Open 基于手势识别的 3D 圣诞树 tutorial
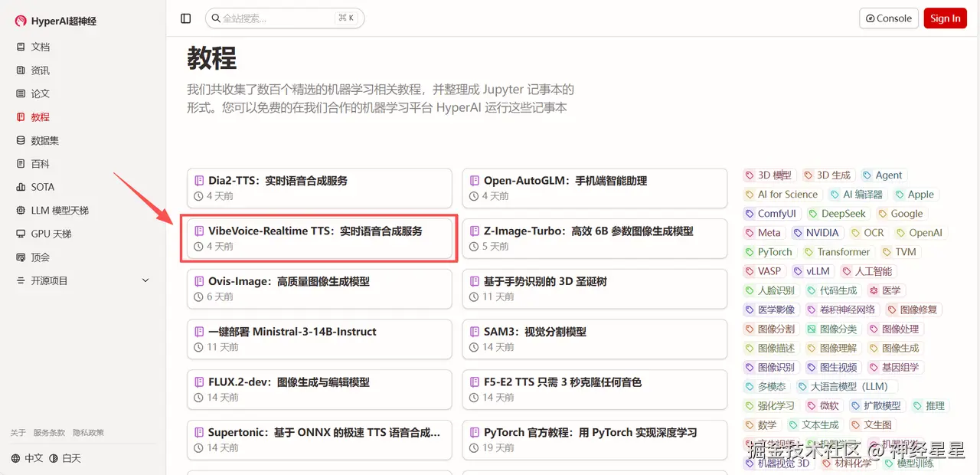Viewport: 980px width, 475px height. [x=595, y=289]
